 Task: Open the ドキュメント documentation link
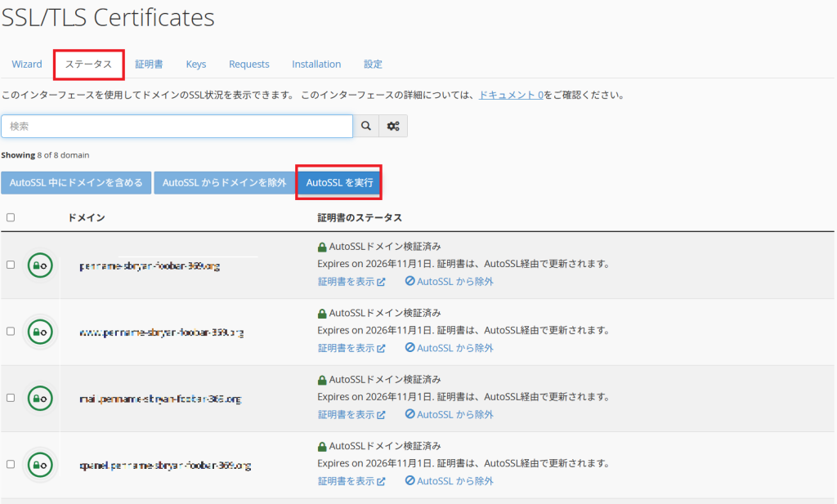click(511, 95)
